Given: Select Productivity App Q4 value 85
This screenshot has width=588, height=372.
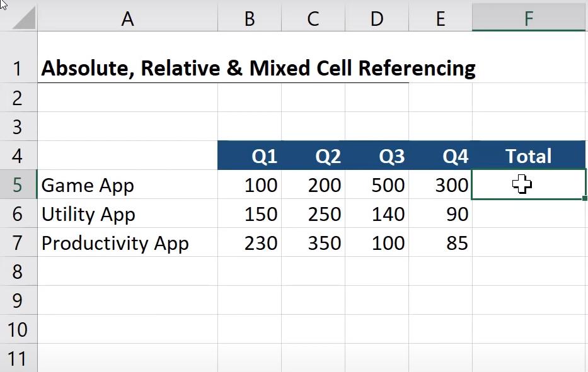Looking at the screenshot, I should point(441,242).
